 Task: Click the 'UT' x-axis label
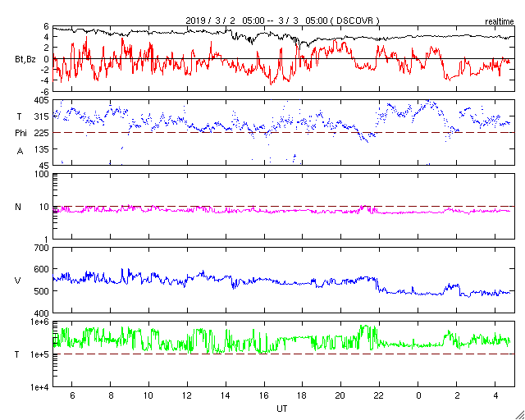[x=282, y=409]
